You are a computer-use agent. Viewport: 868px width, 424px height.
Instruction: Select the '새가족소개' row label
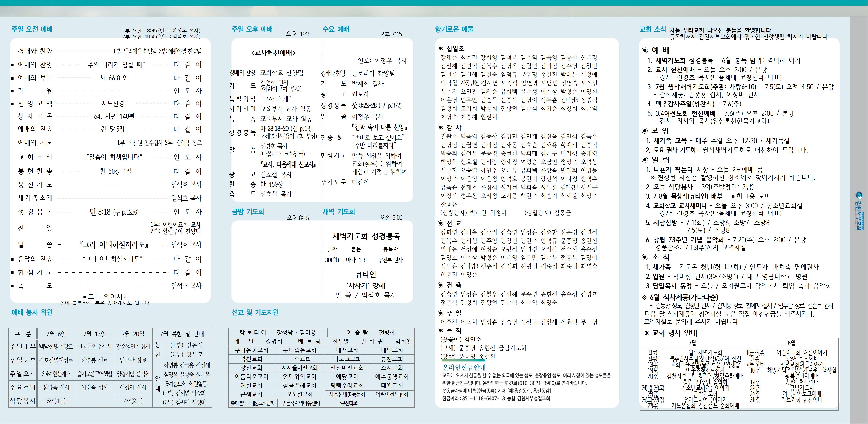click(35, 198)
